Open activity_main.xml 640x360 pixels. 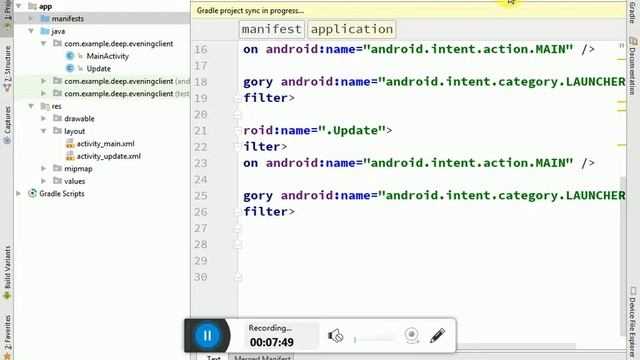click(105, 144)
